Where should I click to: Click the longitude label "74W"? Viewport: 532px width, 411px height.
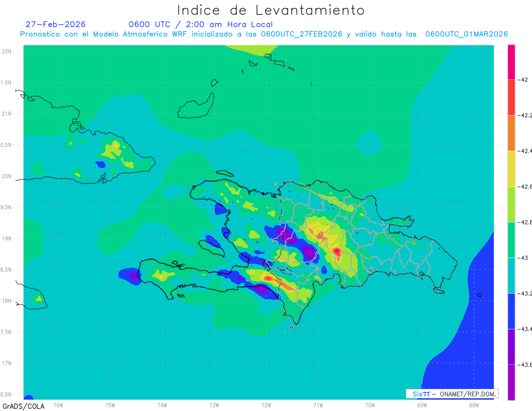point(162,405)
